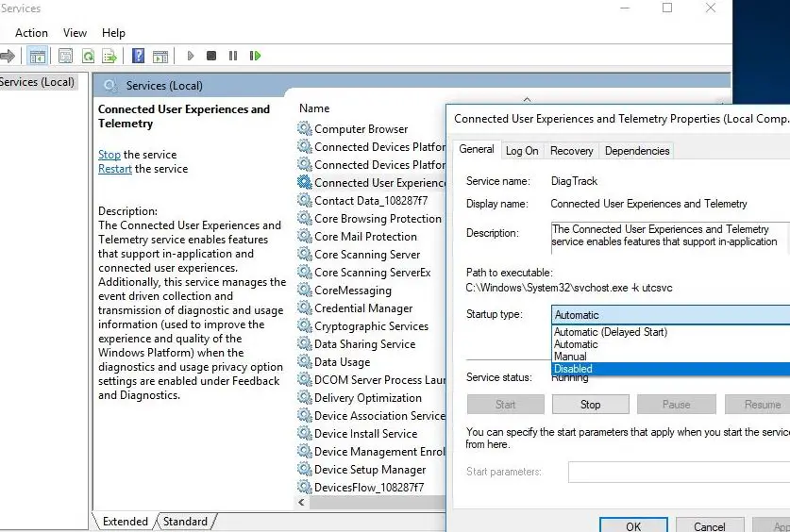Viewport: 790px width, 532px height.
Task: Click the Export List toolbar icon
Action: point(109,56)
